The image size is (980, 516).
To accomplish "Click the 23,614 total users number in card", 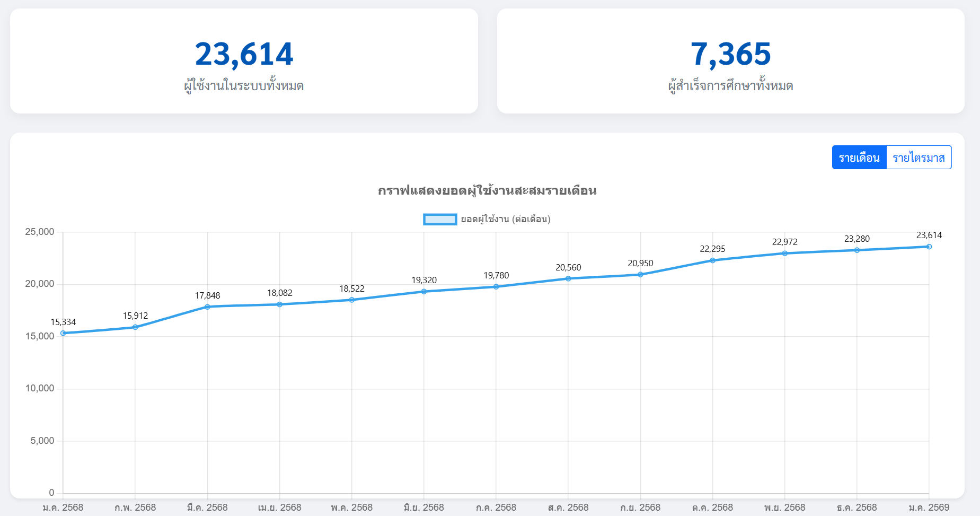I will point(244,54).
